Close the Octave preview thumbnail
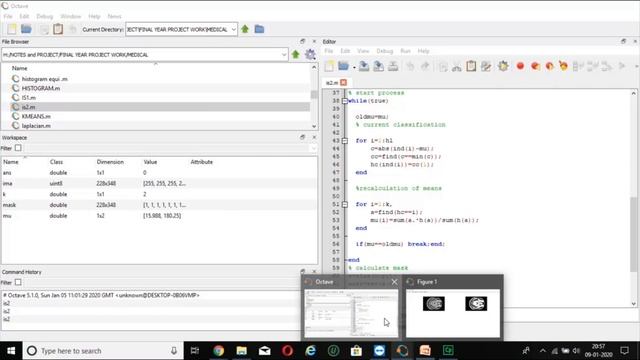The width and height of the screenshot is (640, 360). [394, 282]
